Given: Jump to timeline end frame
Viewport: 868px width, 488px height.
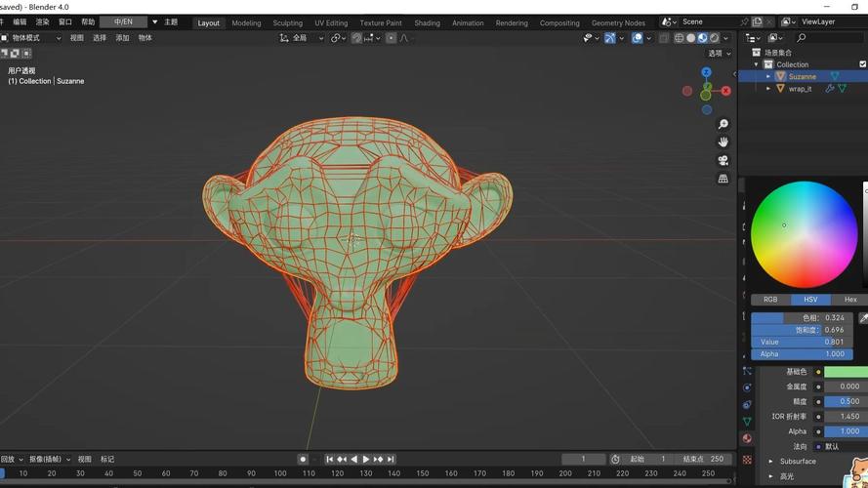Looking at the screenshot, I should [391, 459].
